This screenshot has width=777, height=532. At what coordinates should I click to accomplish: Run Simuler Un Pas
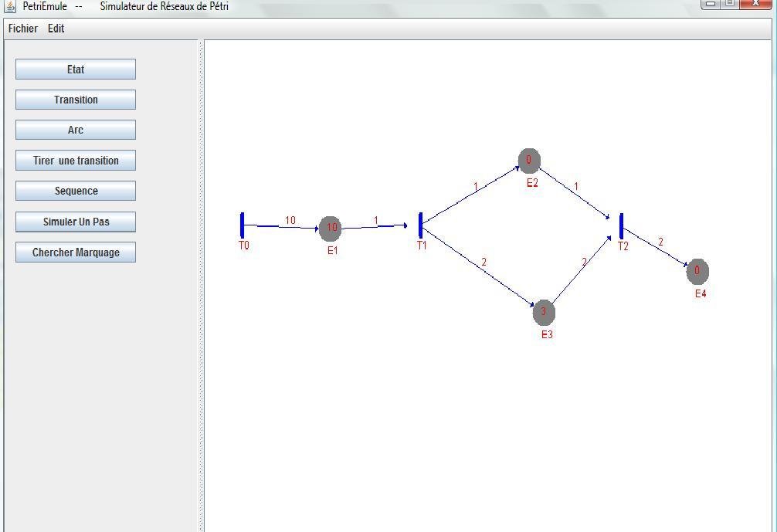(76, 222)
